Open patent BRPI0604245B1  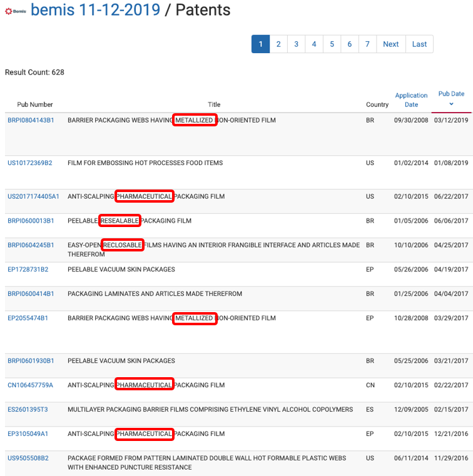31,245
